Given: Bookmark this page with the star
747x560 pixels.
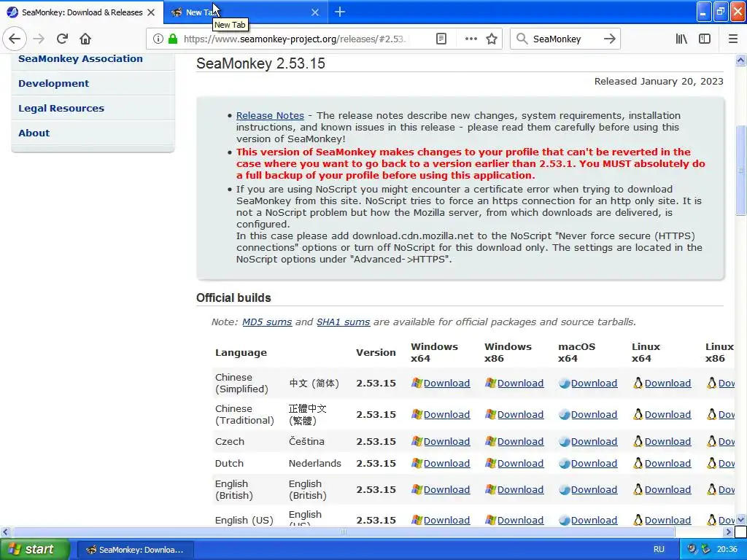Looking at the screenshot, I should click(x=492, y=39).
